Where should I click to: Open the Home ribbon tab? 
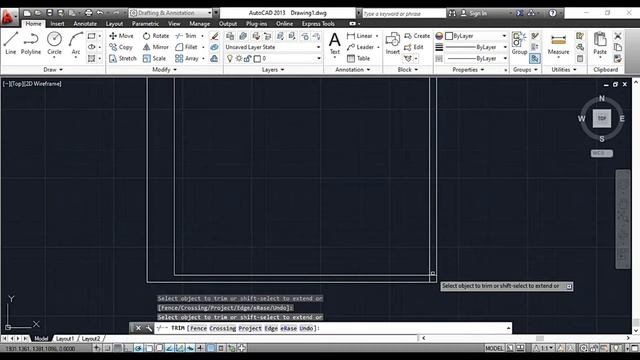pyautogui.click(x=33, y=24)
